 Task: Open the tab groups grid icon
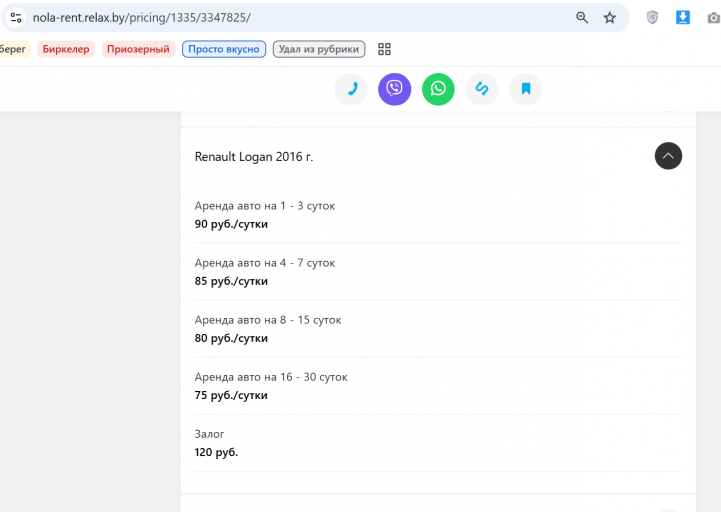click(x=384, y=49)
